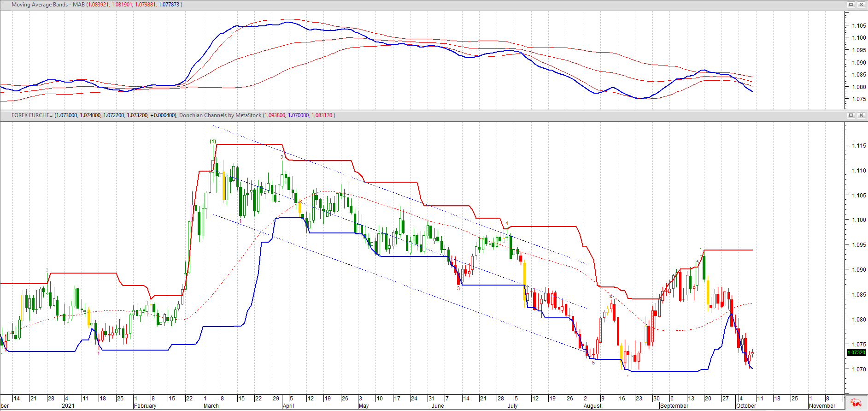Click the November month label on date axis
Image resolution: width=868 pixels, height=411 pixels.
(822, 406)
